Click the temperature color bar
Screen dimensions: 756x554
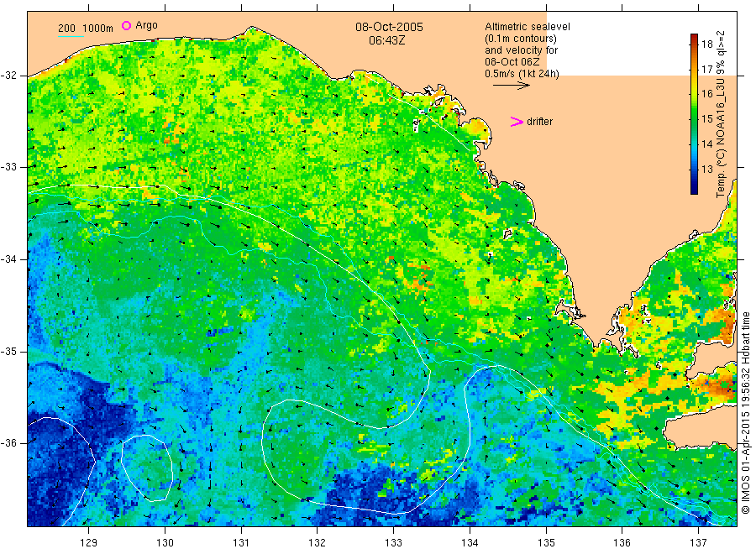coord(694,114)
